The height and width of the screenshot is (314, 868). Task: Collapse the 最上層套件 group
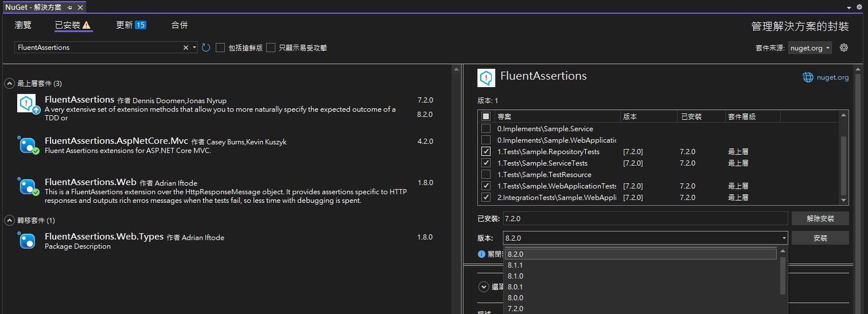pos(10,84)
